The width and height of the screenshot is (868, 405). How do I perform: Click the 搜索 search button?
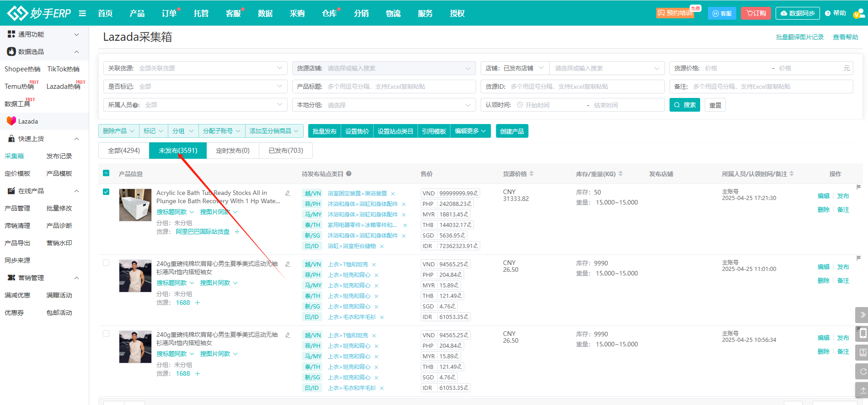point(685,105)
